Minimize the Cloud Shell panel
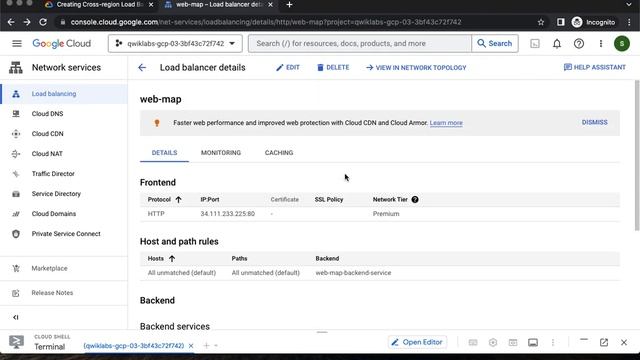Image resolution: width=640 pixels, height=360 pixels. click(x=584, y=340)
